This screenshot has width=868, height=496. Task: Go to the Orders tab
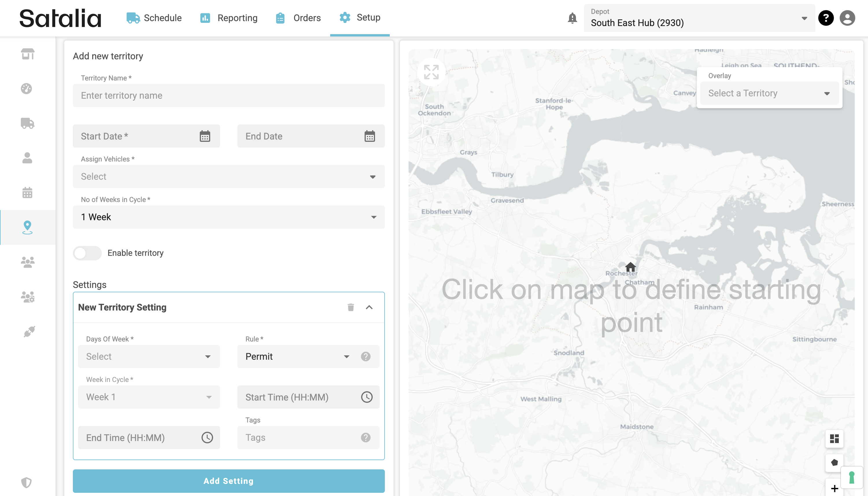pyautogui.click(x=298, y=18)
